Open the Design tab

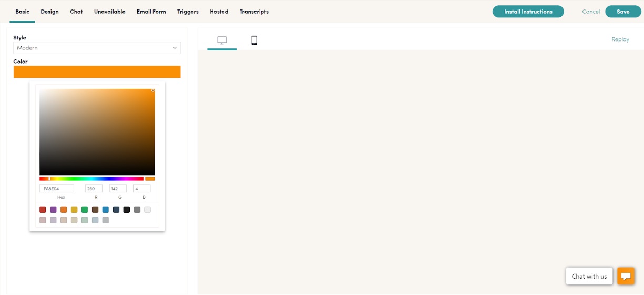point(49,12)
